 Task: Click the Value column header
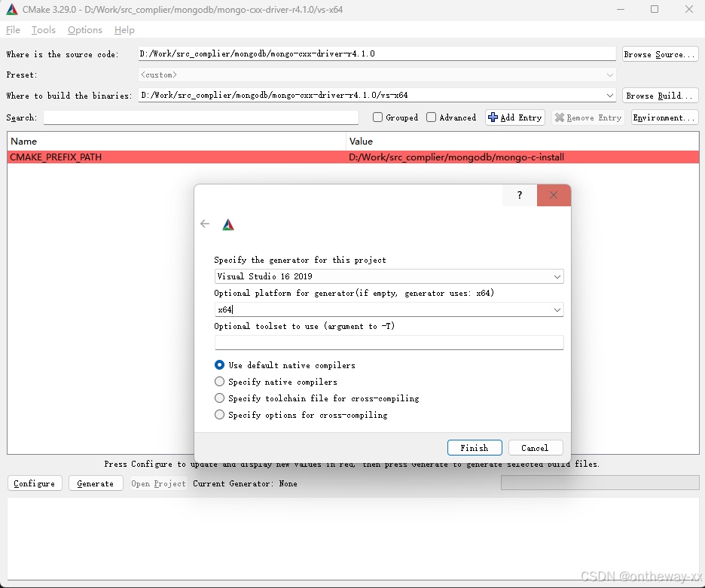523,141
